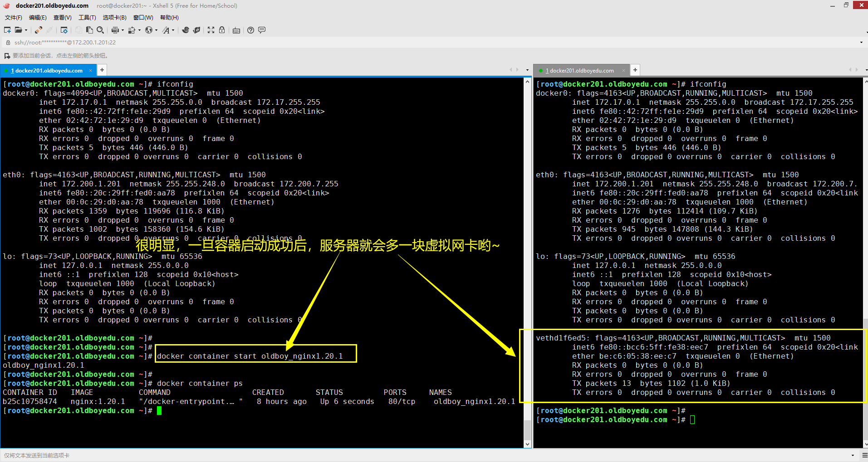Open the 文件(F) menu
Image resolution: width=868 pixels, height=462 pixels.
tap(14, 18)
